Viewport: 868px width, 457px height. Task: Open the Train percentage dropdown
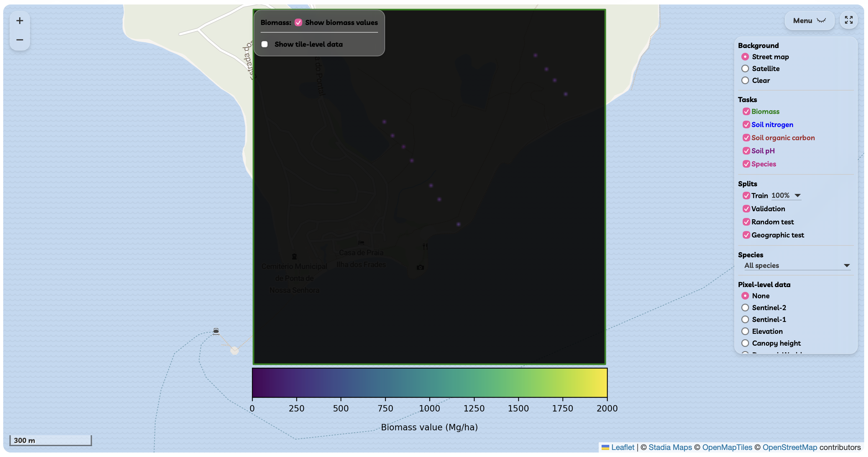[786, 196]
